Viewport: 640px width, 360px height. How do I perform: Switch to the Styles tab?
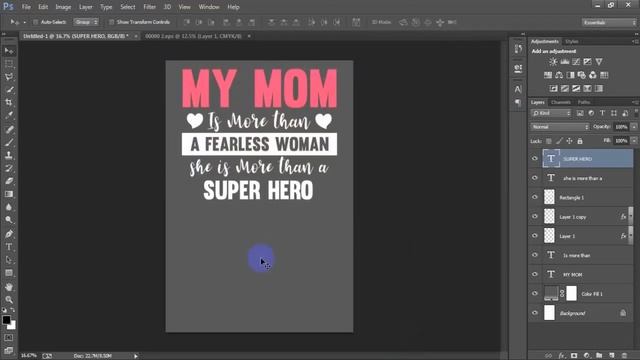(x=571, y=42)
